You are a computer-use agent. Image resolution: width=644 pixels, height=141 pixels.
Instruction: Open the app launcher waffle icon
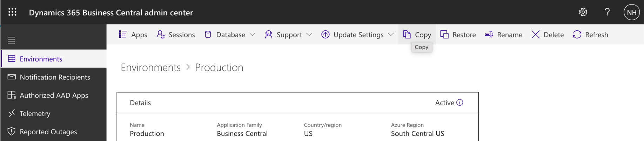12,12
